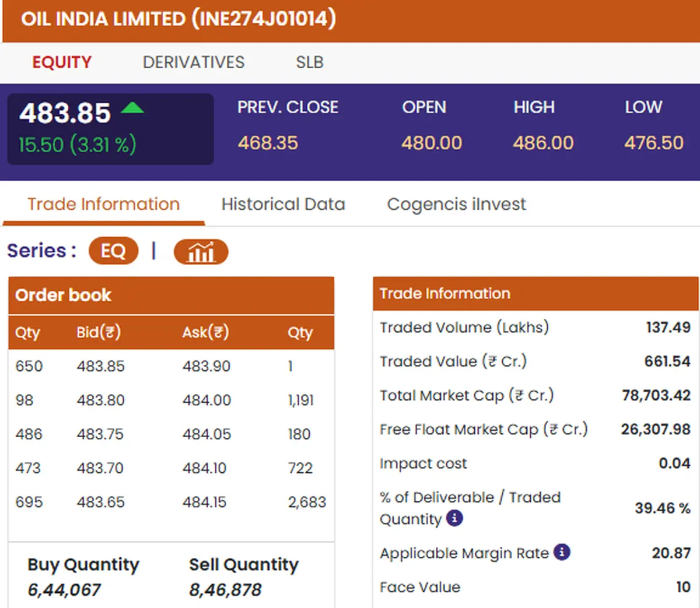Screen dimensions: 700x608
Task: Click the ask quantity 1,191
Action: 301,400
